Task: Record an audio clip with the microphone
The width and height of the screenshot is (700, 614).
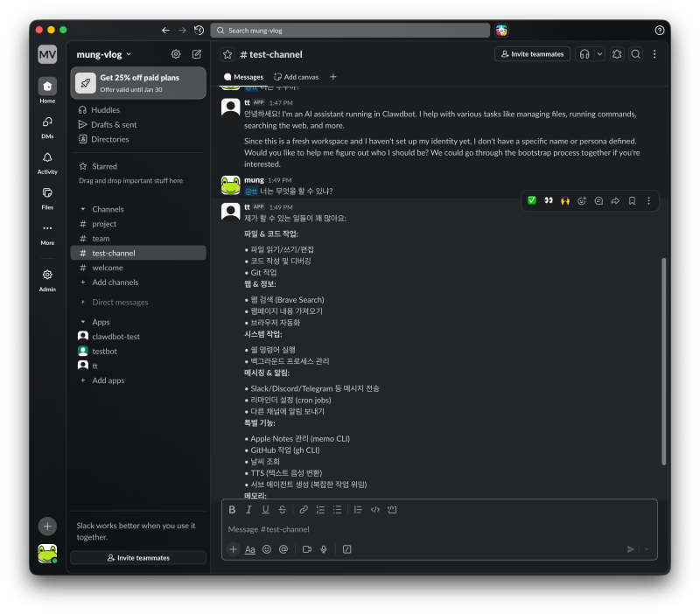Action: 324,549
